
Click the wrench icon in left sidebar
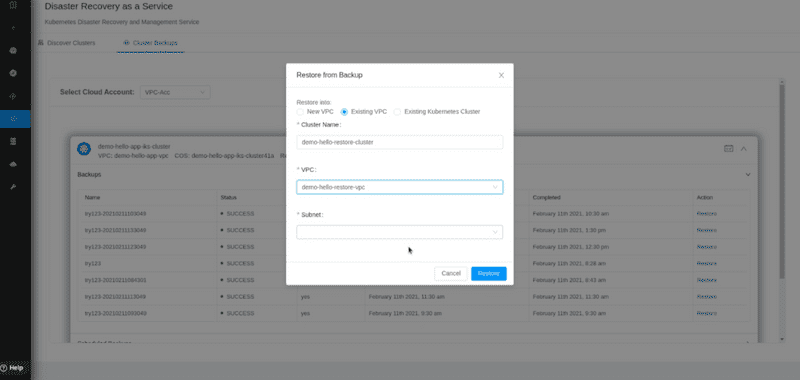click(x=14, y=187)
